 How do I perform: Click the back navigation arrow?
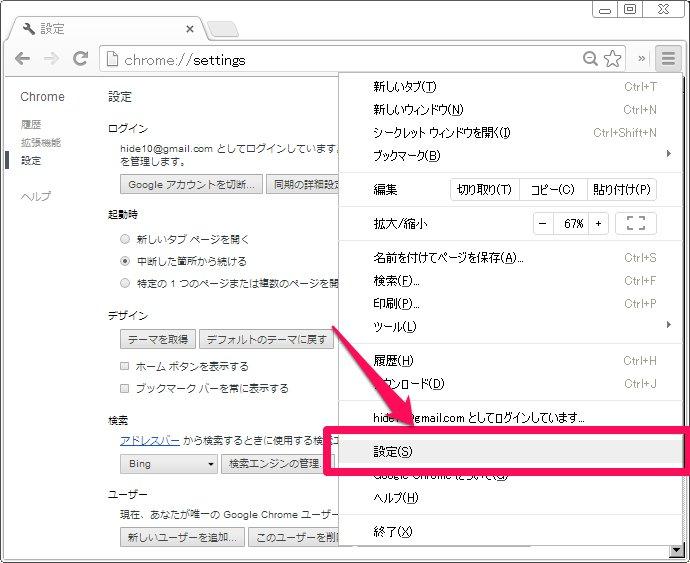point(23,60)
